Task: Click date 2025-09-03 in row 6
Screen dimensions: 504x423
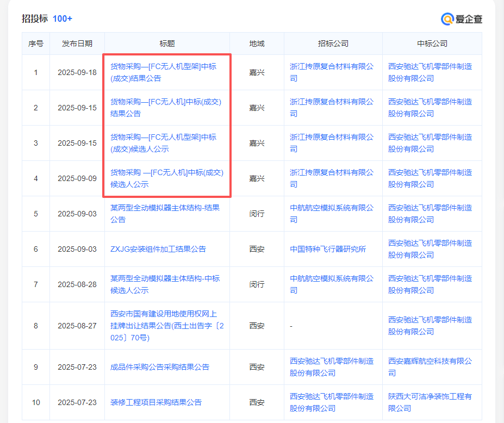Action: 77,250
